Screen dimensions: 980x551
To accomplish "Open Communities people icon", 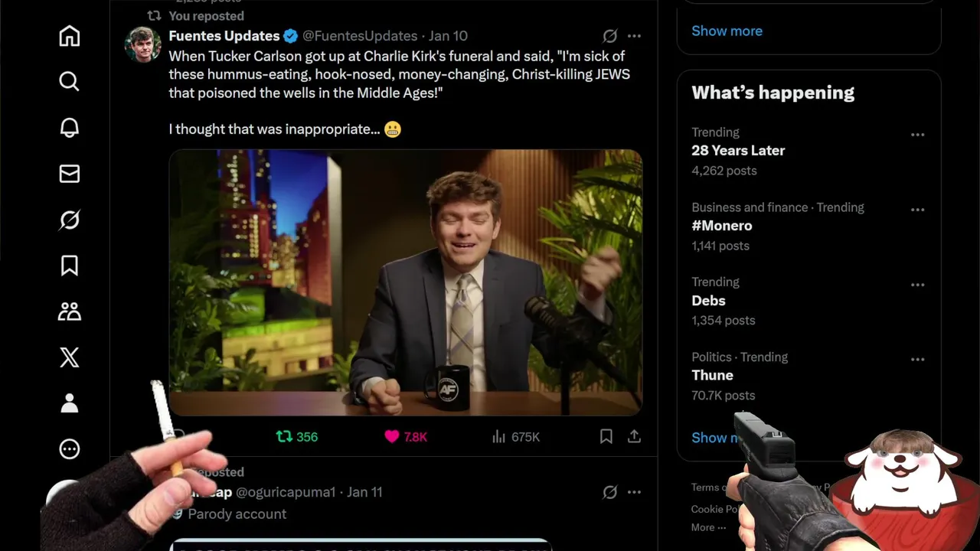I will 70,311.
